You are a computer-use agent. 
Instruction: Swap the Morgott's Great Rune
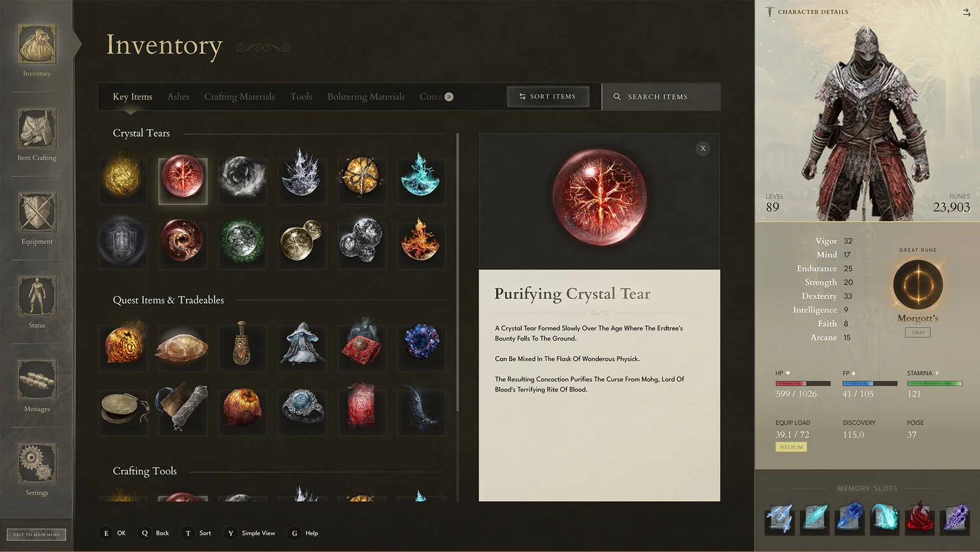[918, 333]
